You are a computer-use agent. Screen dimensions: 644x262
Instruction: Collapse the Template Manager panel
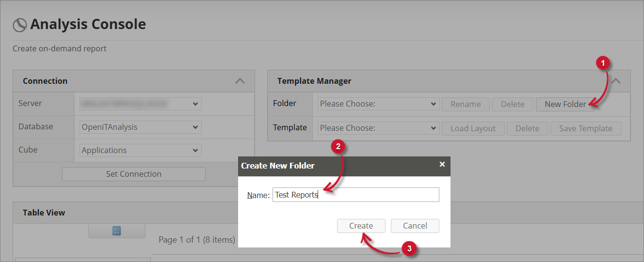tap(616, 81)
